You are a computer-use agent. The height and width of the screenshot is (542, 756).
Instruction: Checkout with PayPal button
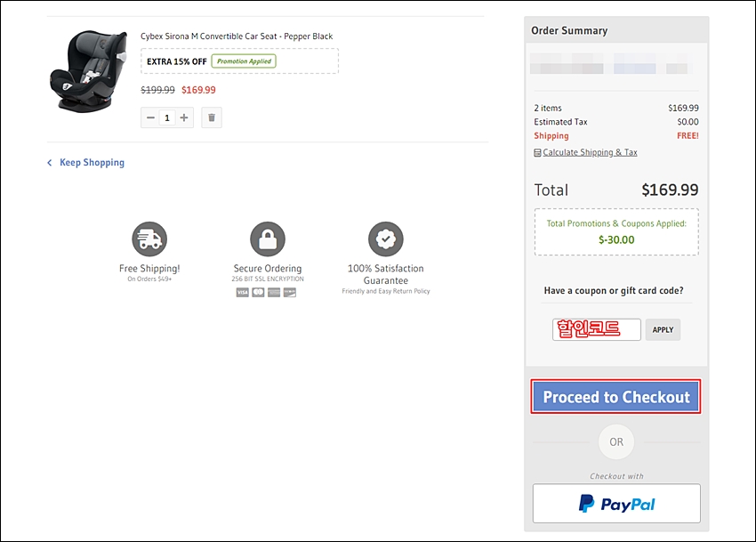(x=616, y=504)
